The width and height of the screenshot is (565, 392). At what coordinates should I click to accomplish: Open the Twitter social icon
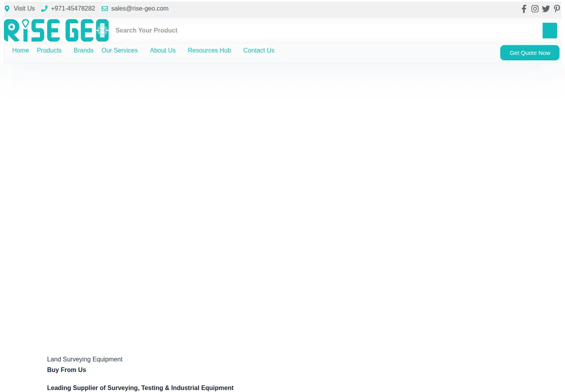pyautogui.click(x=546, y=9)
